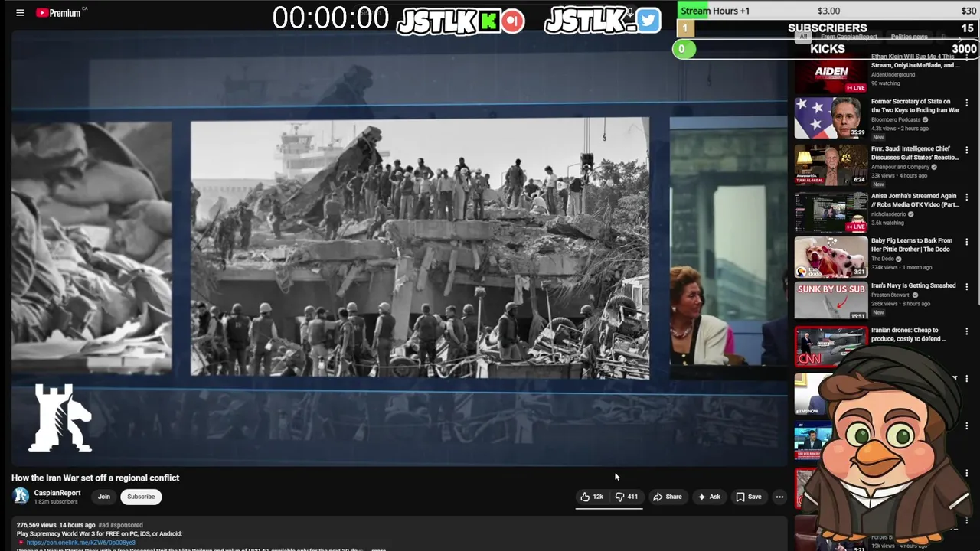The height and width of the screenshot is (551, 980).
Task: Open options for Ethan Klein Will Sue Me video
Action: (x=967, y=57)
